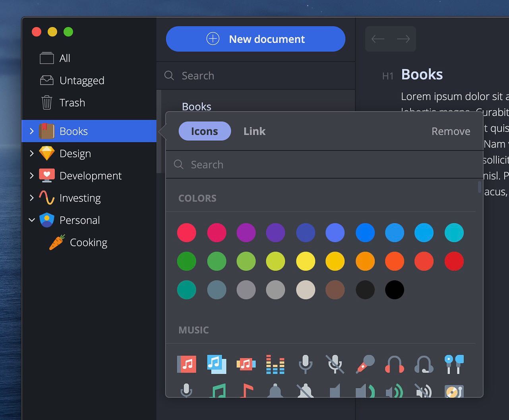Screen dimensions: 509x420
Task: Expand the Design tag
Action: point(32,153)
